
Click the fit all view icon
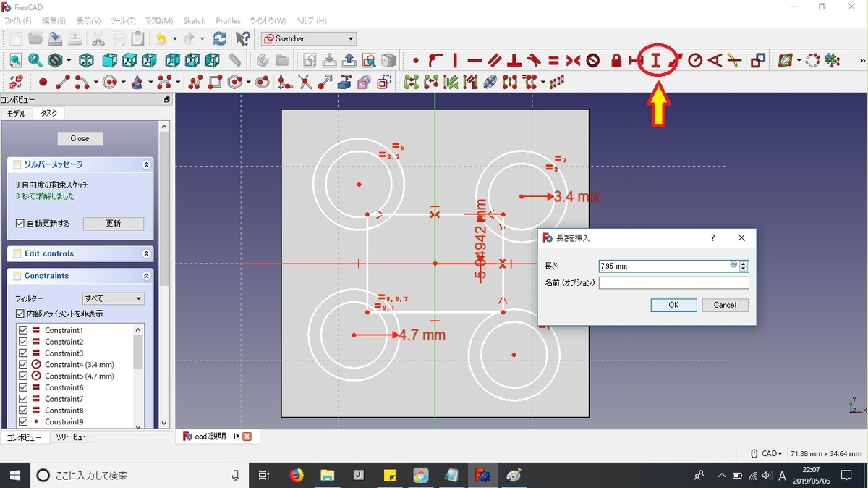coord(14,61)
